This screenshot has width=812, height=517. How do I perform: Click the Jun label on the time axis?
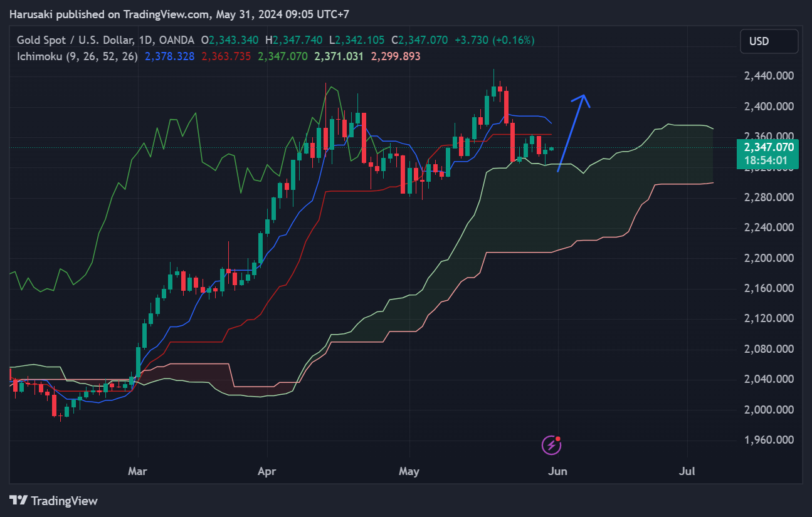557,471
